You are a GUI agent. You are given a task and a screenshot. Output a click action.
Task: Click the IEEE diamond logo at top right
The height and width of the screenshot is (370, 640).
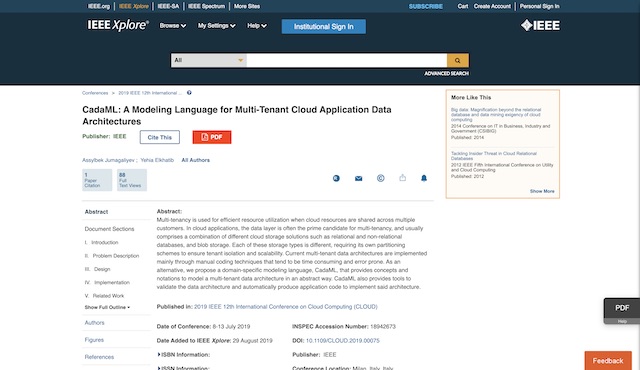[540, 25]
